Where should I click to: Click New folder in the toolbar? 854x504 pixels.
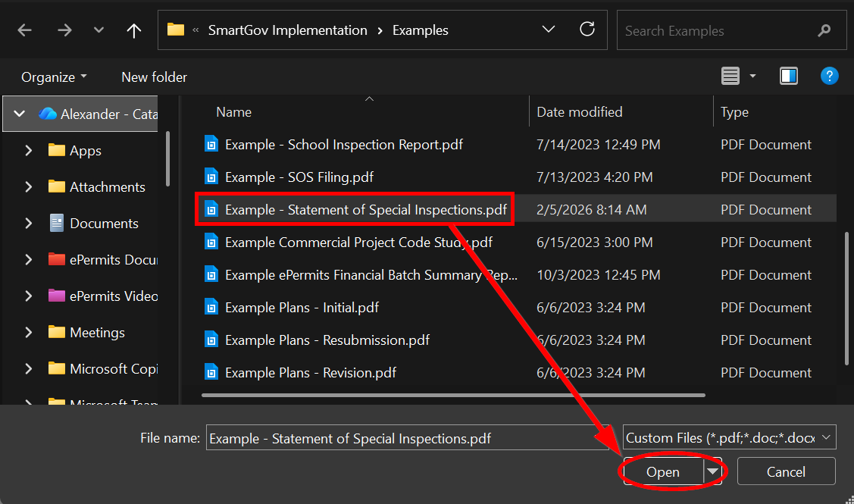[x=154, y=77]
